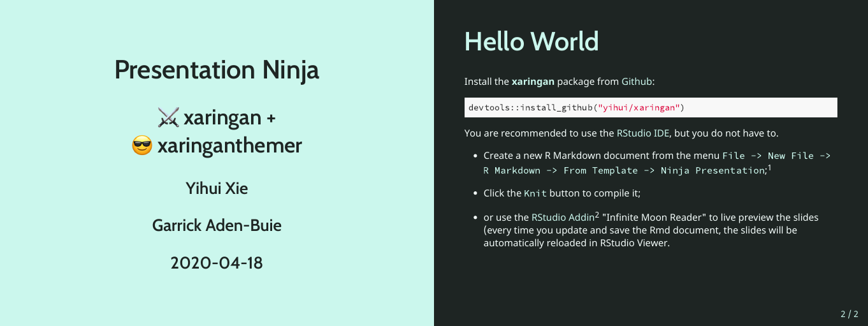Click the Knit inline code word
This screenshot has height=326, width=868.
coord(535,193)
